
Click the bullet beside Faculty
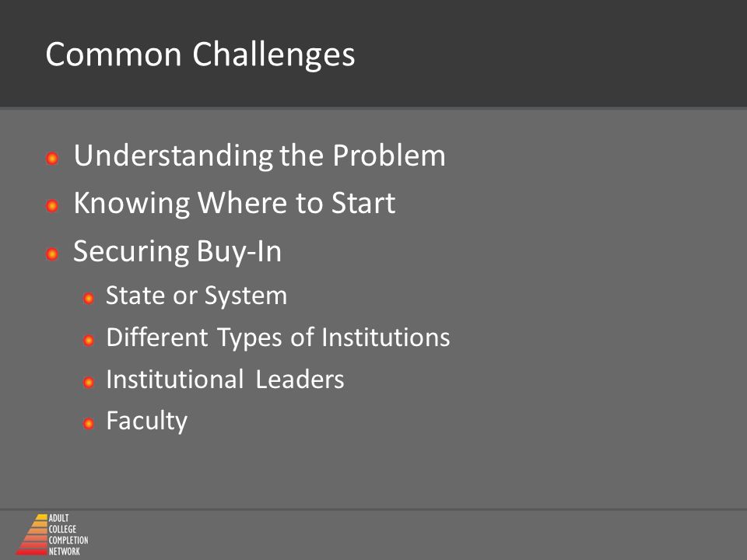(x=88, y=423)
